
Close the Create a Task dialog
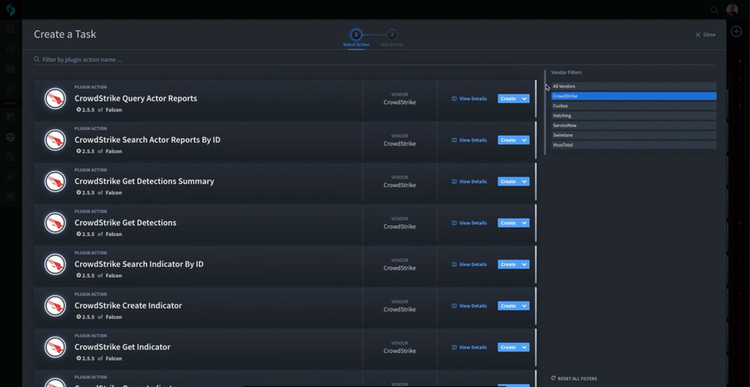click(705, 34)
